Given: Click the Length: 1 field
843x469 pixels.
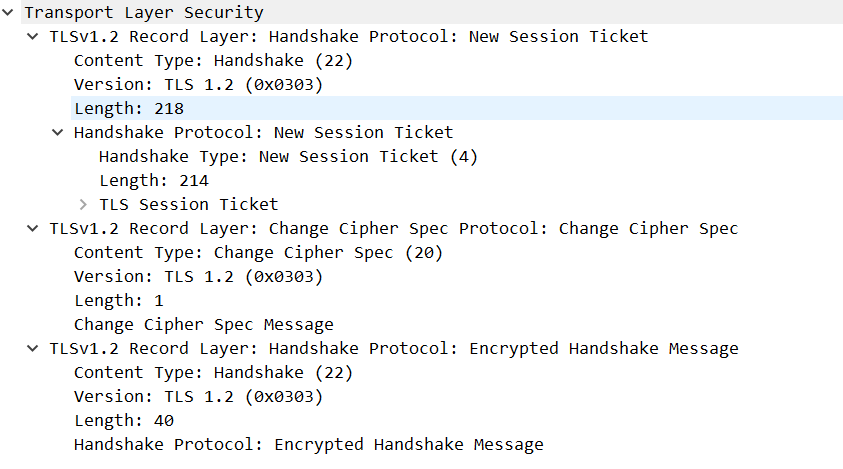Looking at the screenshot, I should (118, 301).
